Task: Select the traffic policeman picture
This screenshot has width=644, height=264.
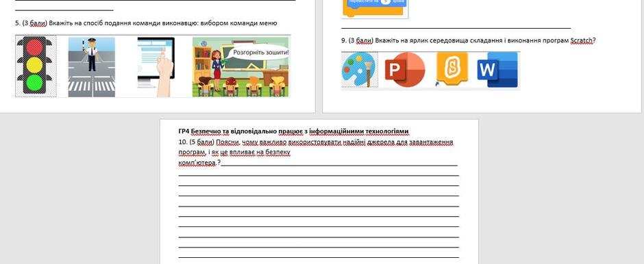Action: (92, 67)
